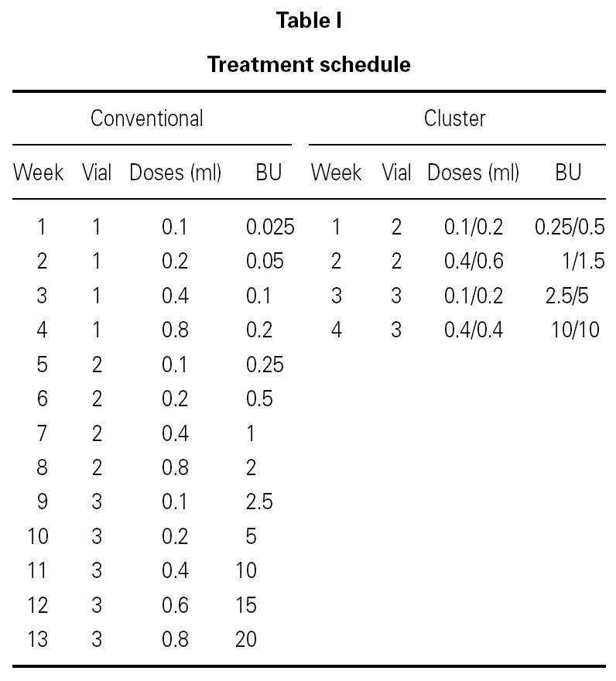Select the 0.6 dose in Conventional week 12
Screen dimensions: 616x681
175,605
